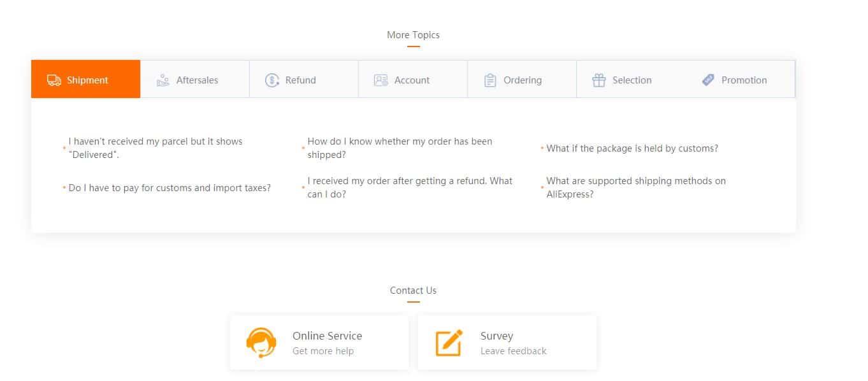Open the Refund topics tab

coord(300,80)
